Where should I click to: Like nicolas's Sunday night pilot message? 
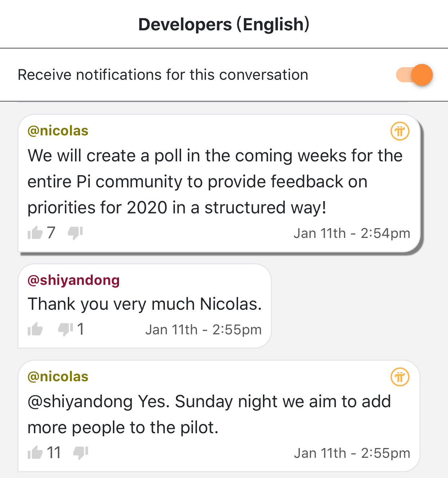tap(35, 452)
